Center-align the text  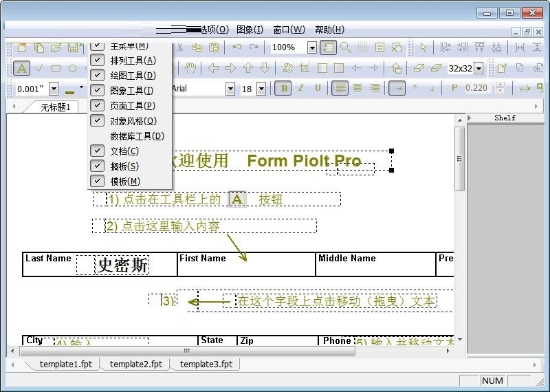(357, 89)
